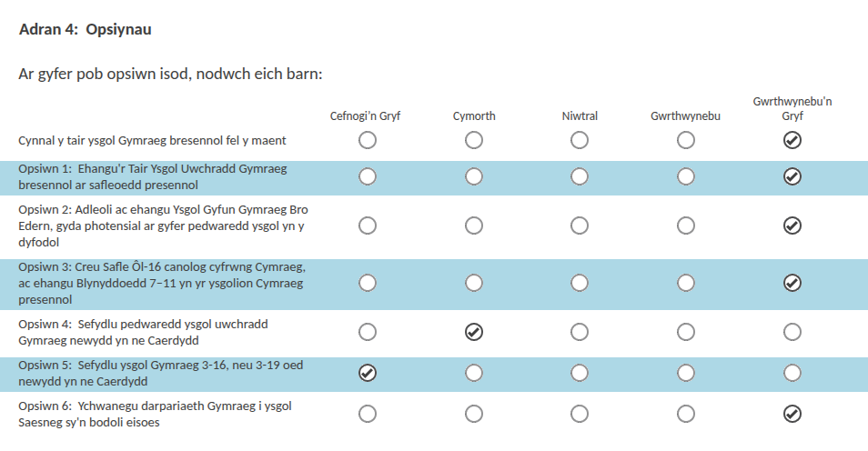Choose Cymorth for Opsiwn 2
This screenshot has width=868, height=451.
pos(474,225)
